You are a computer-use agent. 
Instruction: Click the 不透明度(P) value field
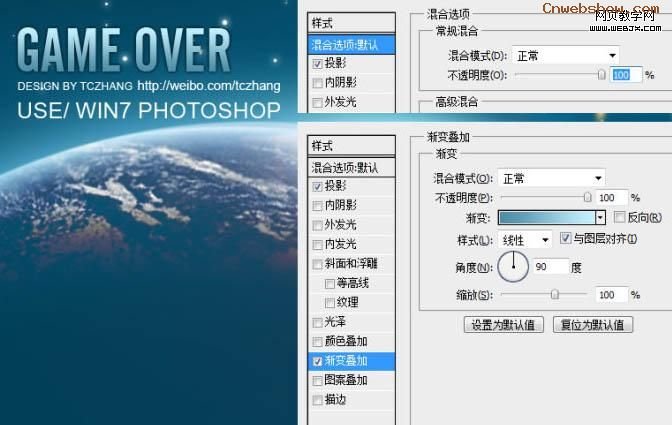[612, 198]
